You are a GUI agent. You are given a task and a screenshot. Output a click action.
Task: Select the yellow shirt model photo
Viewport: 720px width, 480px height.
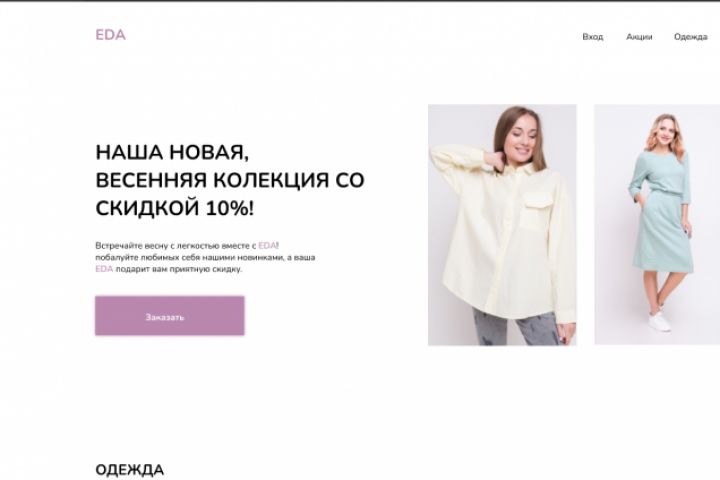pos(502,225)
